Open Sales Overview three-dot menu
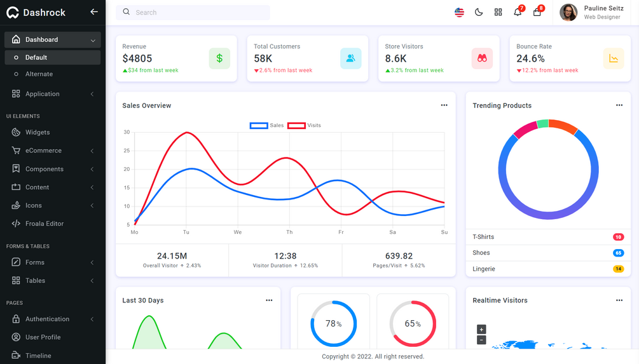639x364 pixels. [x=444, y=105]
